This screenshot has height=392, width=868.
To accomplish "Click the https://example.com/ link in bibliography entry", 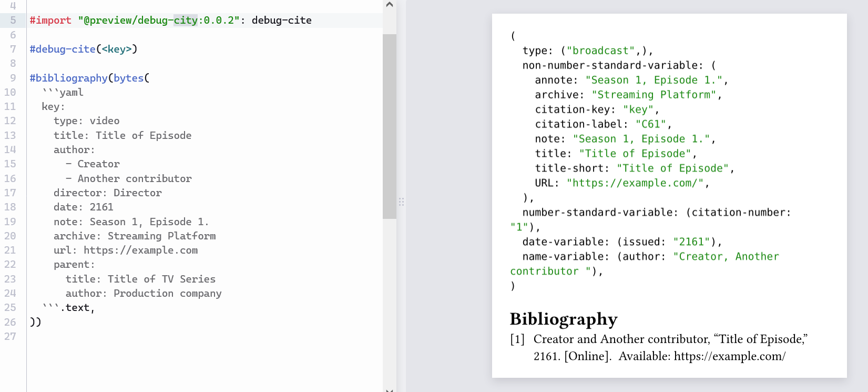I will [x=729, y=356].
